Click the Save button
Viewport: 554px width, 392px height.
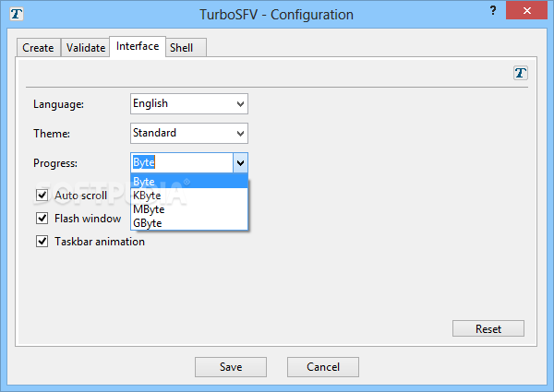231,367
